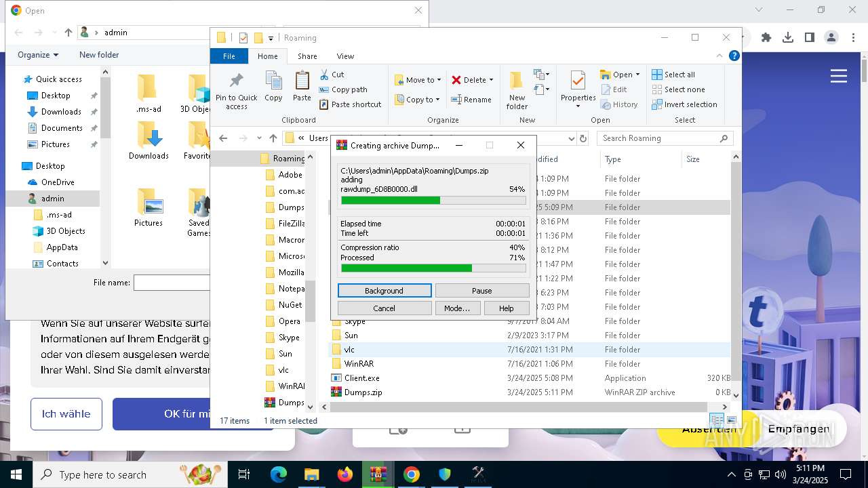This screenshot has width=868, height=488.
Task: Sort by Type column header
Action: (640, 159)
